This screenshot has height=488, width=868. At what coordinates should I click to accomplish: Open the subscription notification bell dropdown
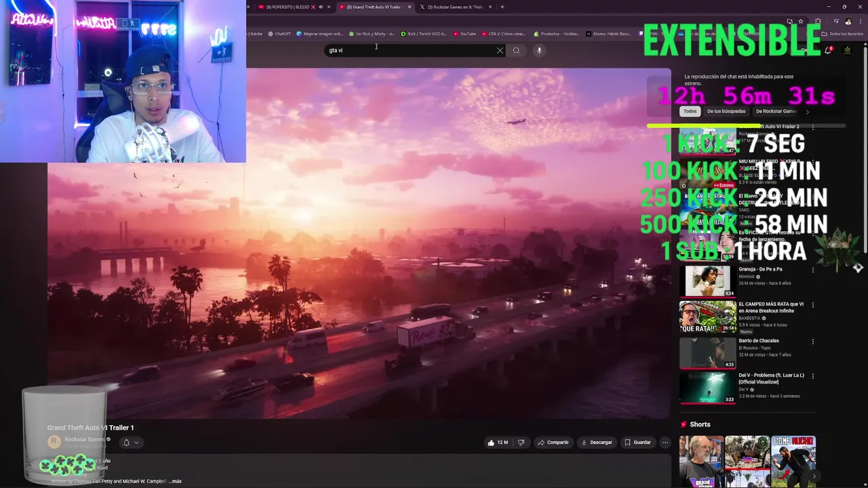point(130,443)
